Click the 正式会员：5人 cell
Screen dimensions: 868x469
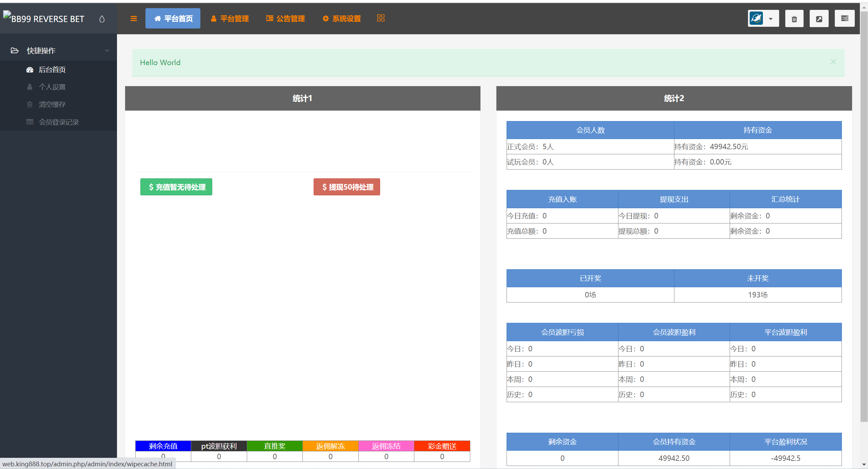click(x=590, y=146)
